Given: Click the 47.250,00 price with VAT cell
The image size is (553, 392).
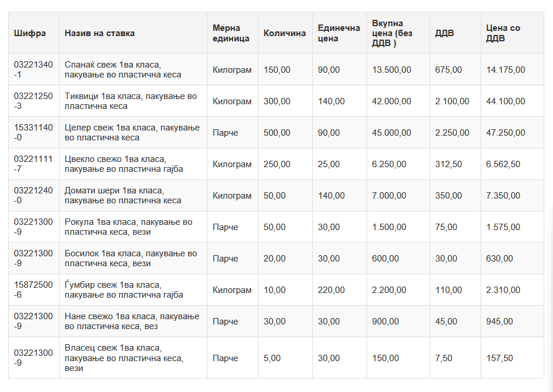Looking at the screenshot, I should click(505, 133).
